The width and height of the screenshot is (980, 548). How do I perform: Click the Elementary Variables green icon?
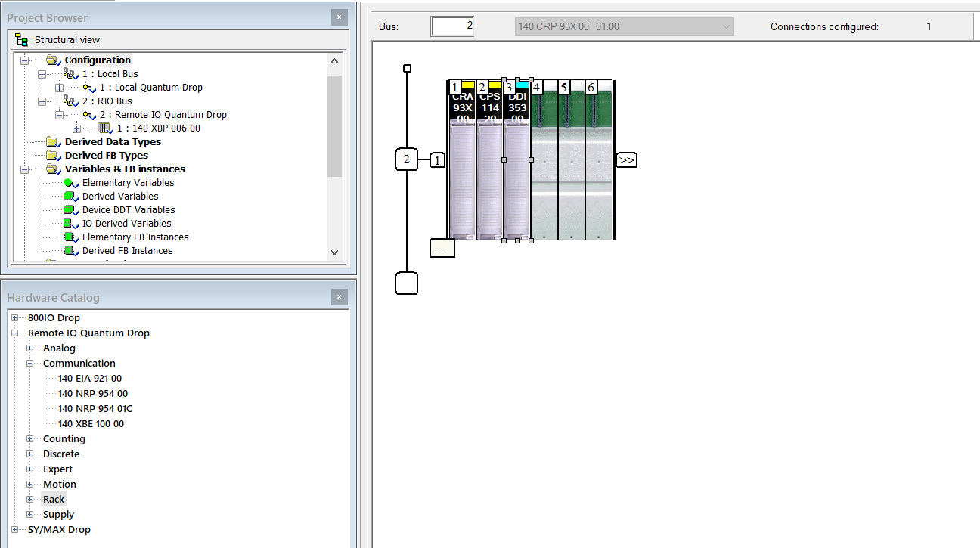point(70,183)
